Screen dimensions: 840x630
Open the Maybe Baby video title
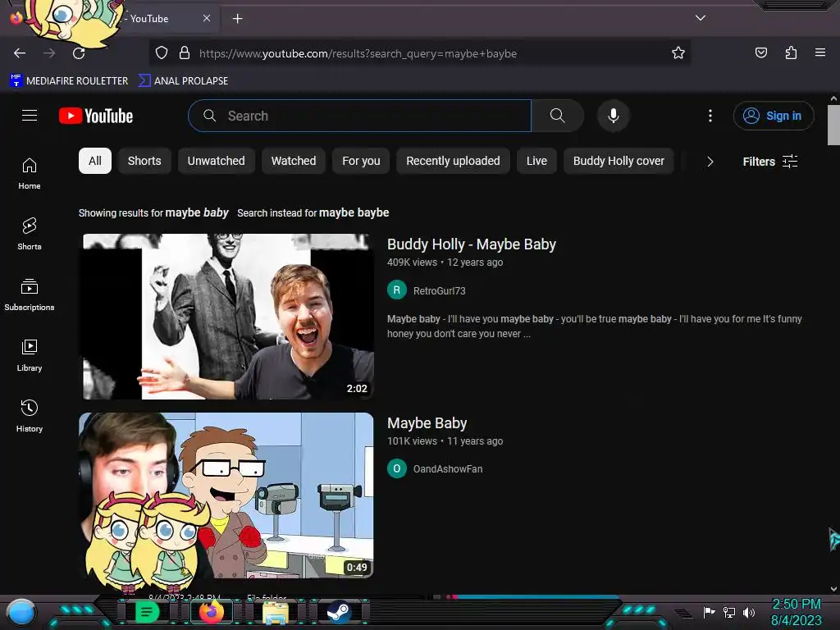pyautogui.click(x=427, y=423)
